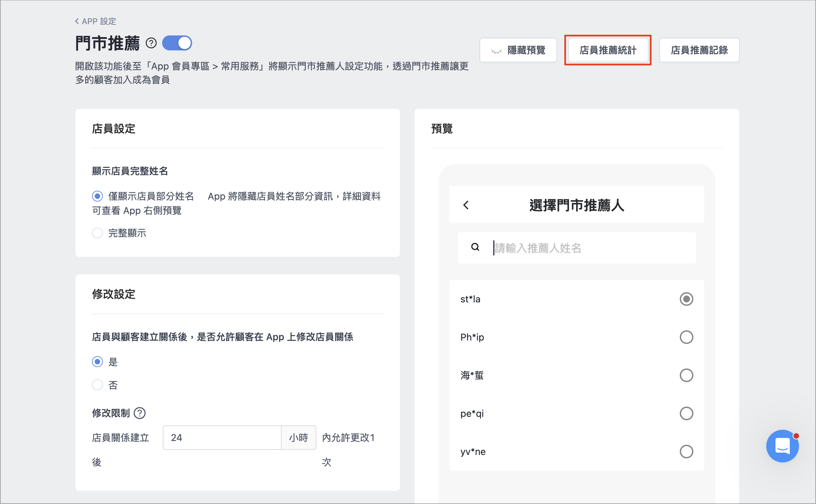Image resolution: width=816 pixels, height=504 pixels.
Task: Toggle the 門市推薦 feature switch
Action: 177,43
